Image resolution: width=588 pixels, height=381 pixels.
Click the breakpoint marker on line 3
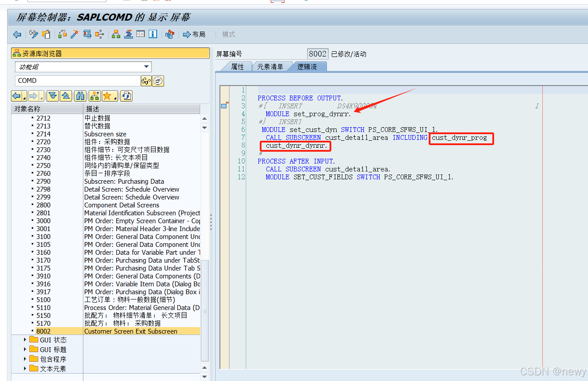point(224,106)
